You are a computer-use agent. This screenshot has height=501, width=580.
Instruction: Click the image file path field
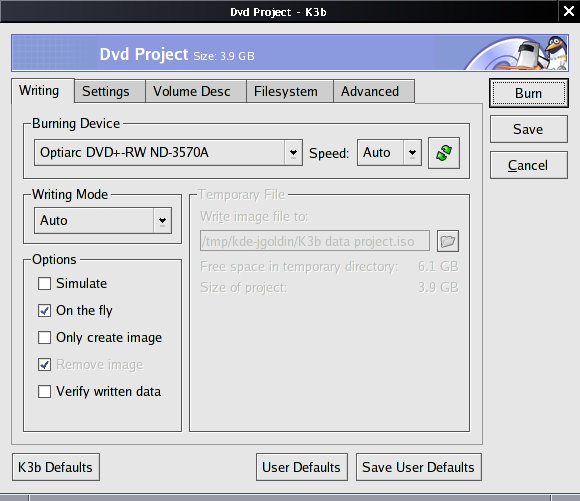tap(315, 241)
